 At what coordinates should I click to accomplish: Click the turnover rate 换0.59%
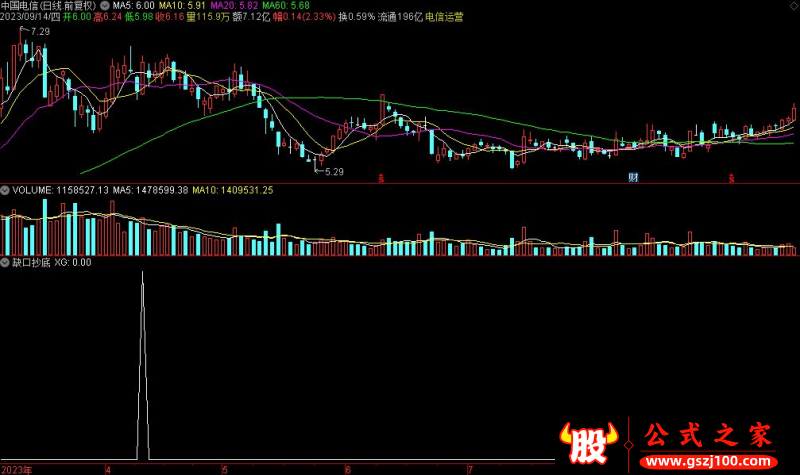pyautogui.click(x=357, y=17)
